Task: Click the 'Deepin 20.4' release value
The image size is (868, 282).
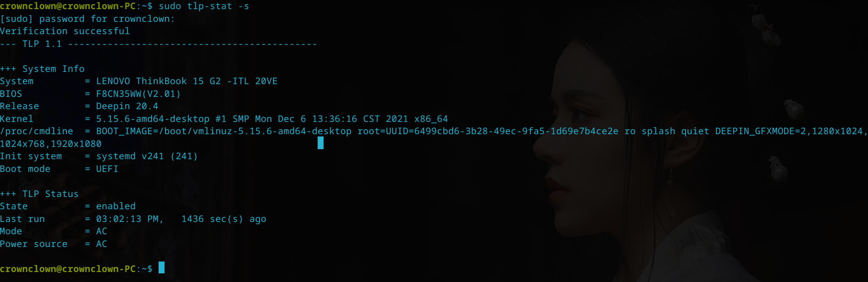Action: tap(127, 106)
